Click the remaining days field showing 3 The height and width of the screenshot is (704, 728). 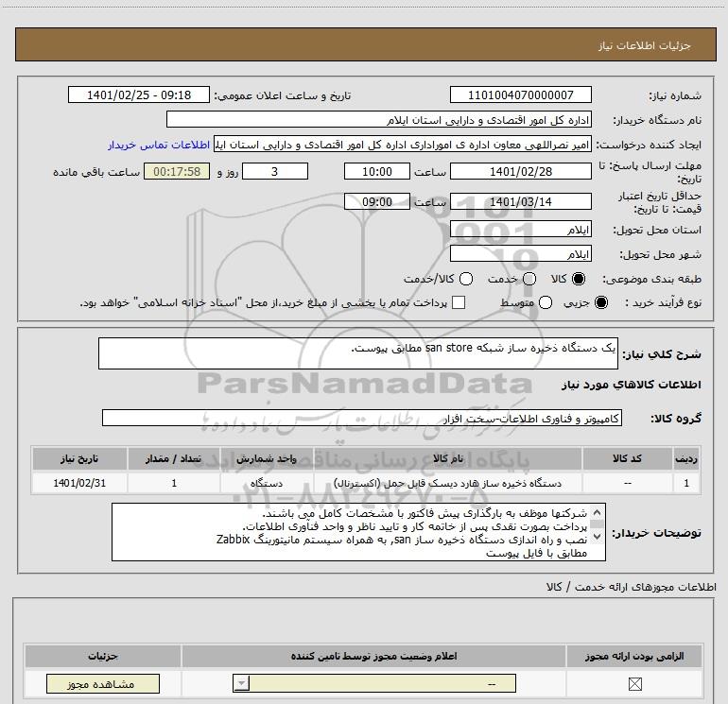275,171
